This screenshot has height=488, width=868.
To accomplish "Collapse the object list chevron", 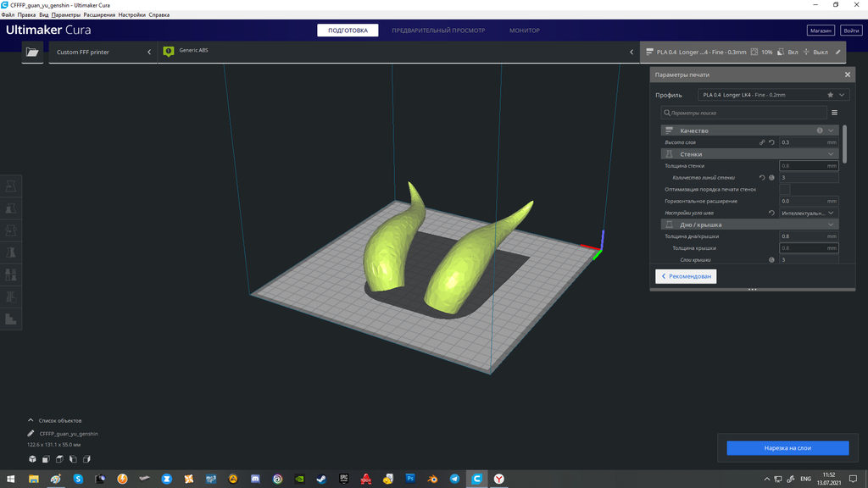I will point(31,420).
